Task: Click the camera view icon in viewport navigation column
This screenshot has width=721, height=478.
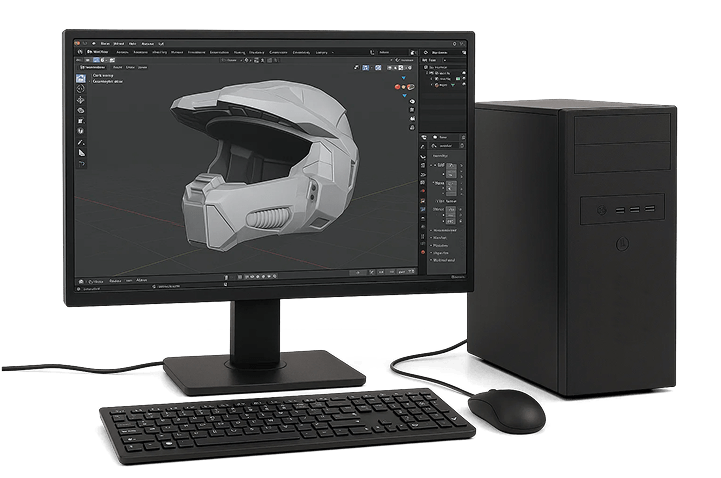Action: pos(412,119)
